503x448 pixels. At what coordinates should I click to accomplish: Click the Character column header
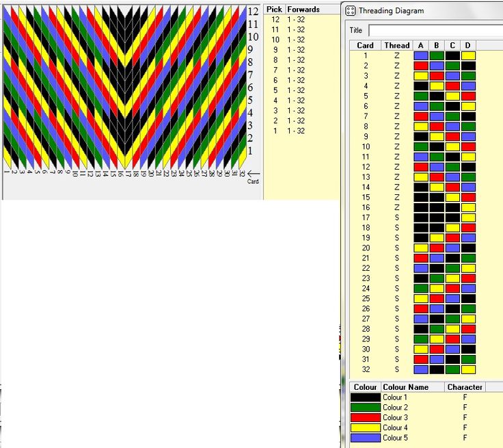[x=465, y=387]
